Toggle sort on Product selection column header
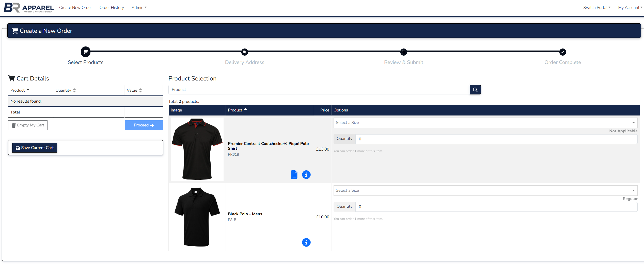This screenshot has width=644, height=279. pyautogui.click(x=237, y=110)
